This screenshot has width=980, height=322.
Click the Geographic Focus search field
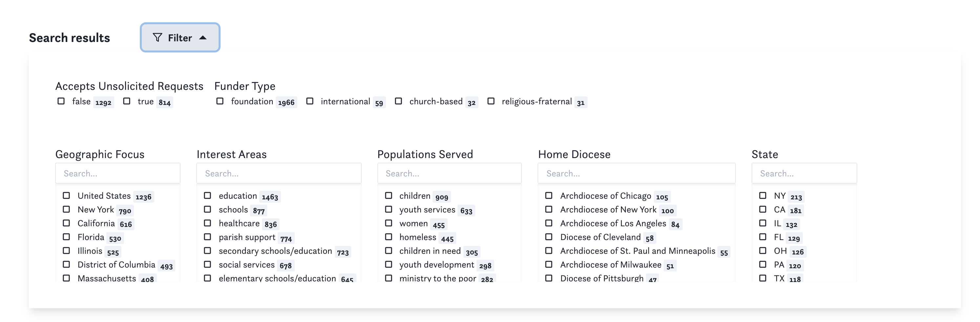click(117, 173)
